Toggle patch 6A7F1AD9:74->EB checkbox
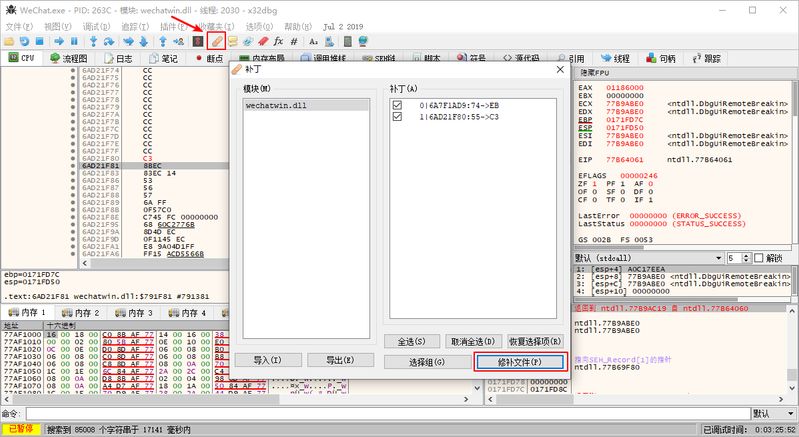Viewport: 799px width, 437px height. point(397,105)
